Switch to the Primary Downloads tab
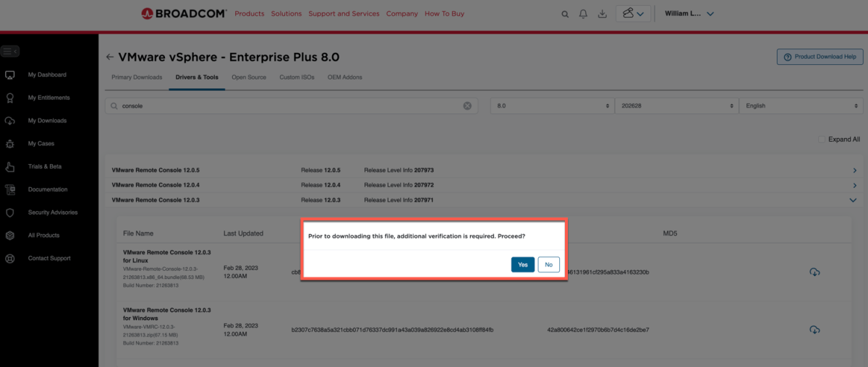Screen dimensions: 868x367 (137, 77)
